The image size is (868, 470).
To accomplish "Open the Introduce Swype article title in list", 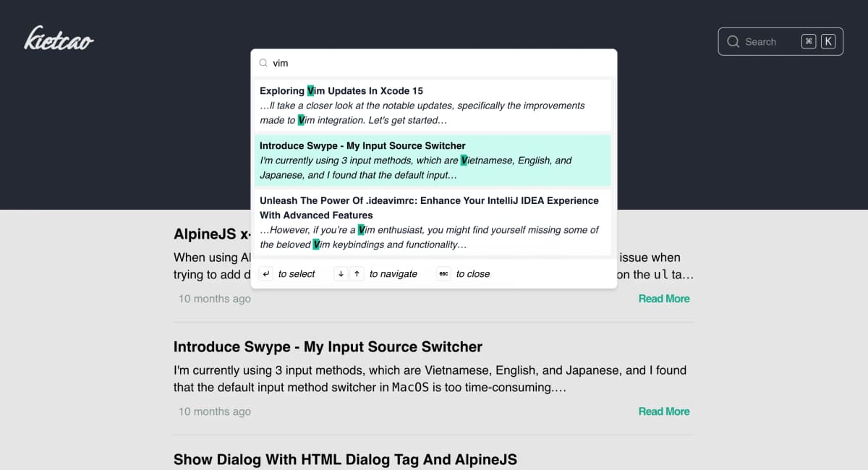I will coord(328,347).
